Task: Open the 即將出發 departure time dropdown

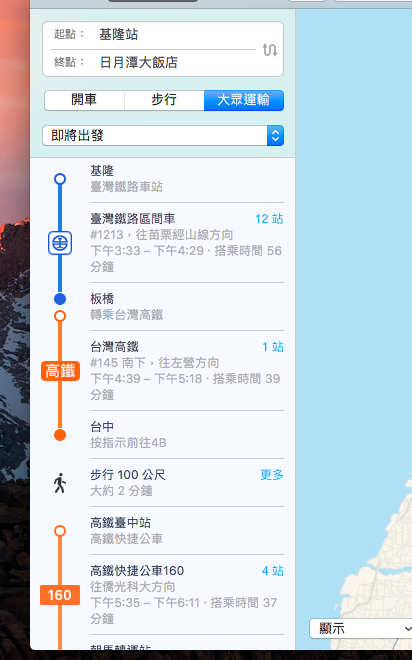Action: click(163, 136)
